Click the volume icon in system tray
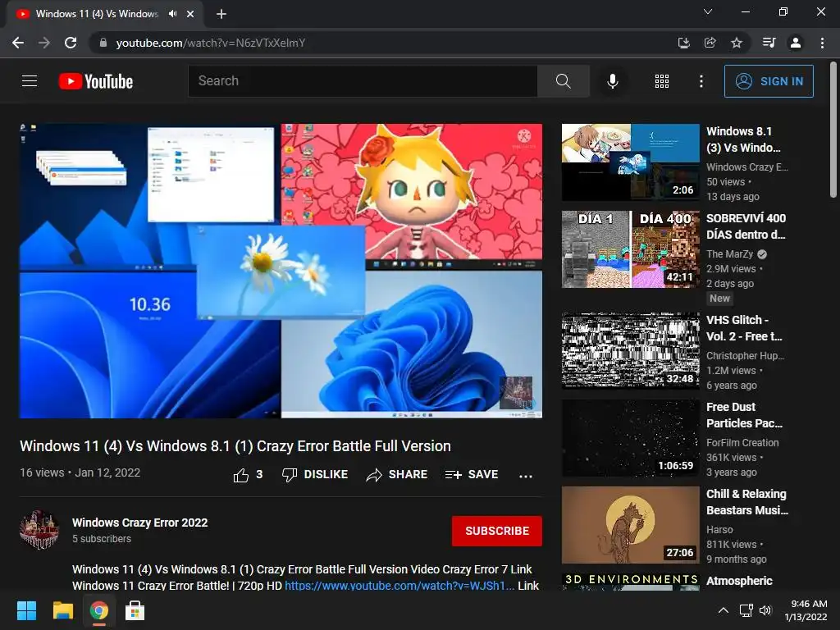This screenshot has height=630, width=840. coord(765,610)
